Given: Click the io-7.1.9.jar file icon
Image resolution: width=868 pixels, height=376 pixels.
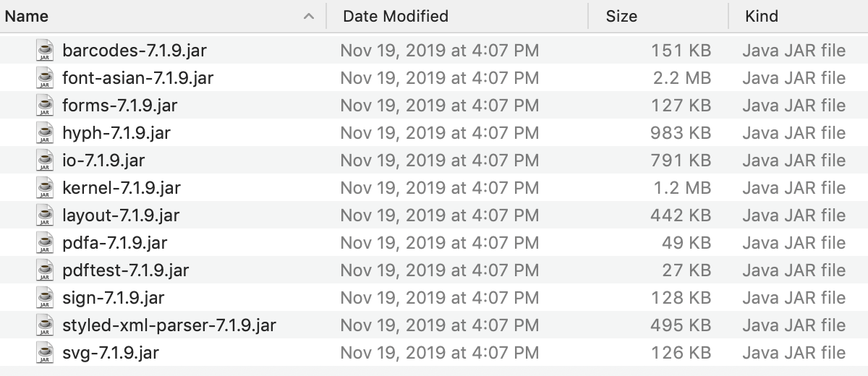Looking at the screenshot, I should point(45,161).
